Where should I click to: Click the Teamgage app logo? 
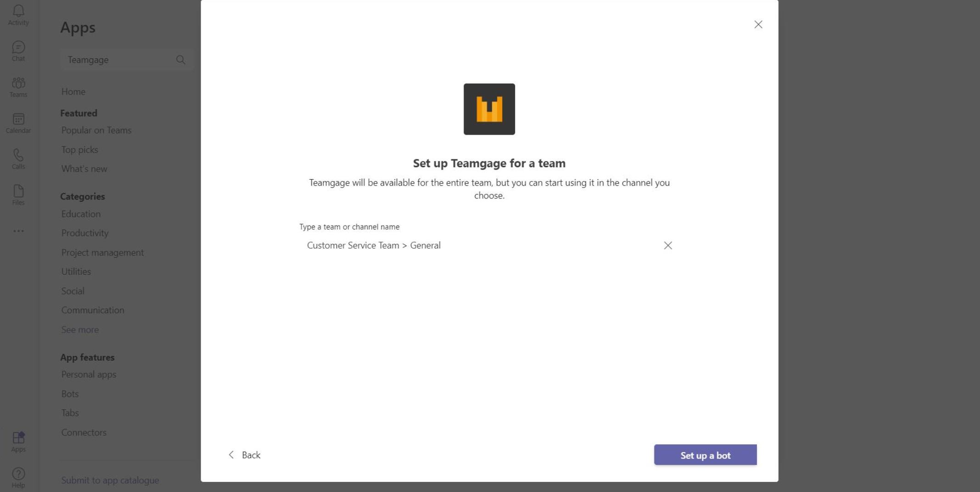click(489, 109)
